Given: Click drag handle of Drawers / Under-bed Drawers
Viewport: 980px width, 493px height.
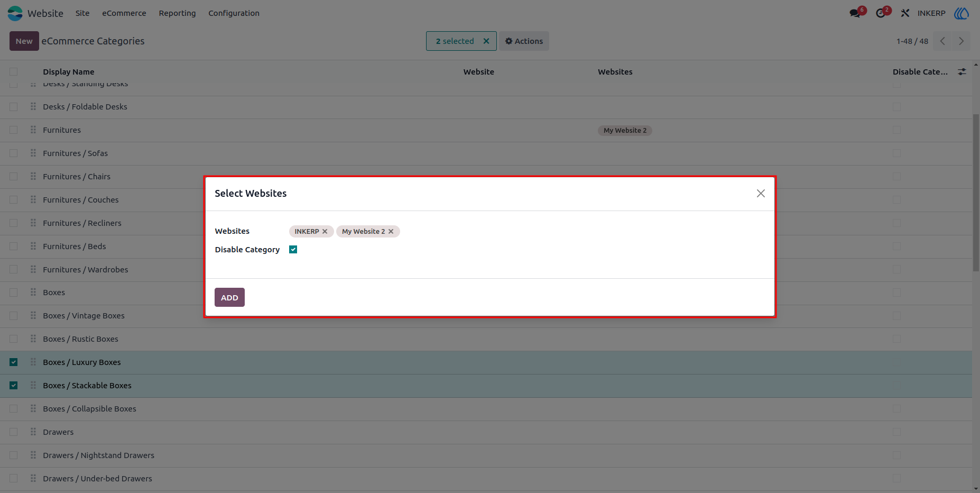Looking at the screenshot, I should coord(33,478).
